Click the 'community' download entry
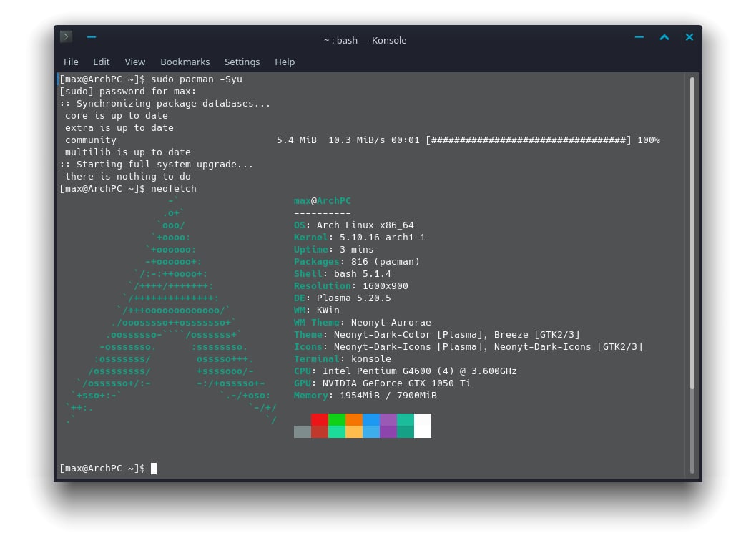Viewport: 756px width, 543px height. pos(91,140)
